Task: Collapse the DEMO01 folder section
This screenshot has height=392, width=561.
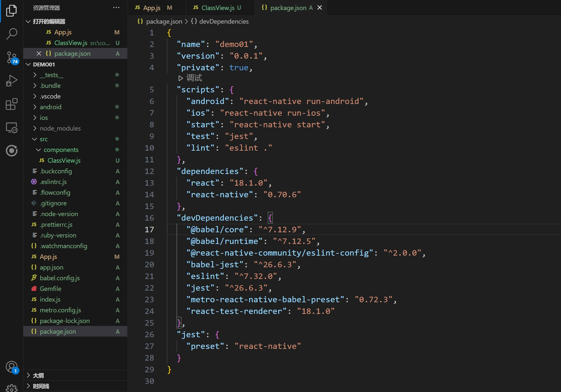Action: pos(75,64)
